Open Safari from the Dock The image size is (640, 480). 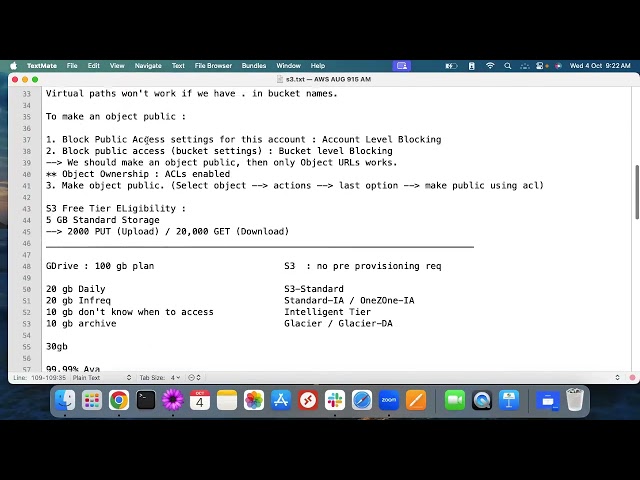[362, 400]
